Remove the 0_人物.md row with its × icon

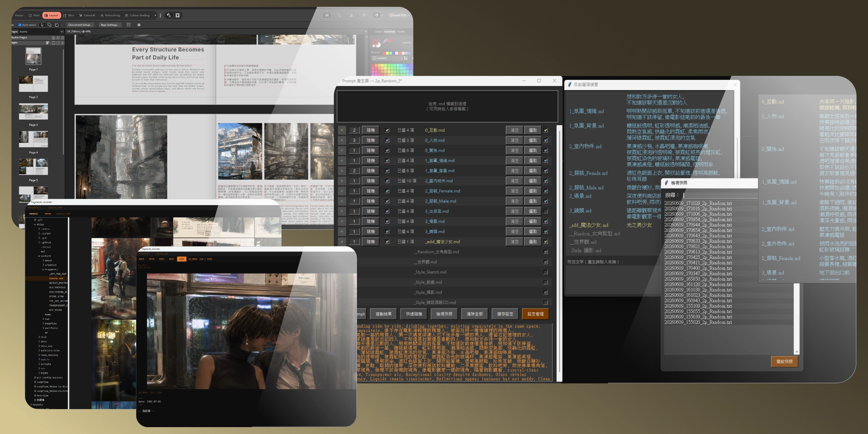(342, 140)
